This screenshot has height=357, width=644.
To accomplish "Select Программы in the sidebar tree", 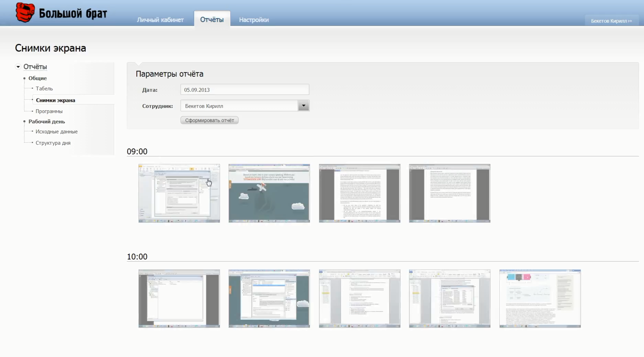I will click(49, 111).
